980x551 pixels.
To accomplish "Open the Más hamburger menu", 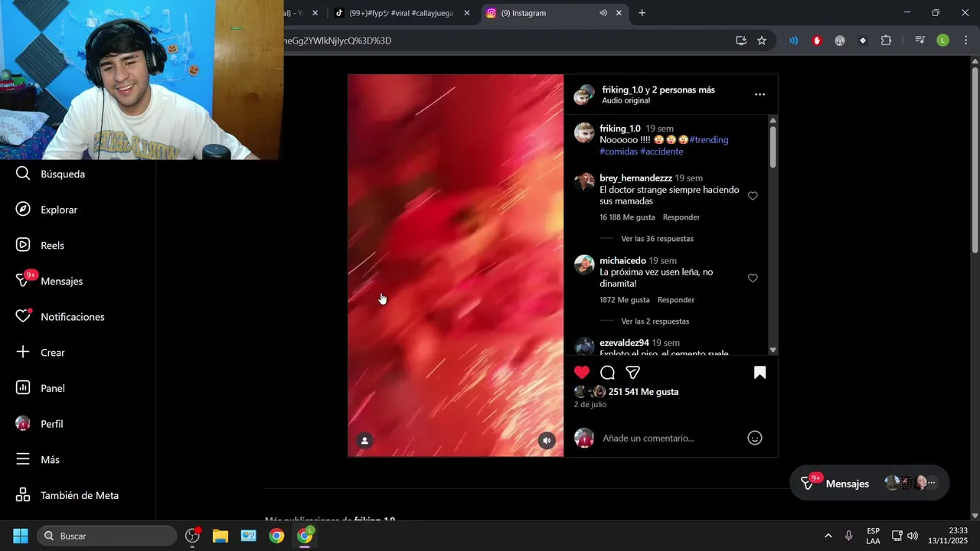I will [x=37, y=460].
